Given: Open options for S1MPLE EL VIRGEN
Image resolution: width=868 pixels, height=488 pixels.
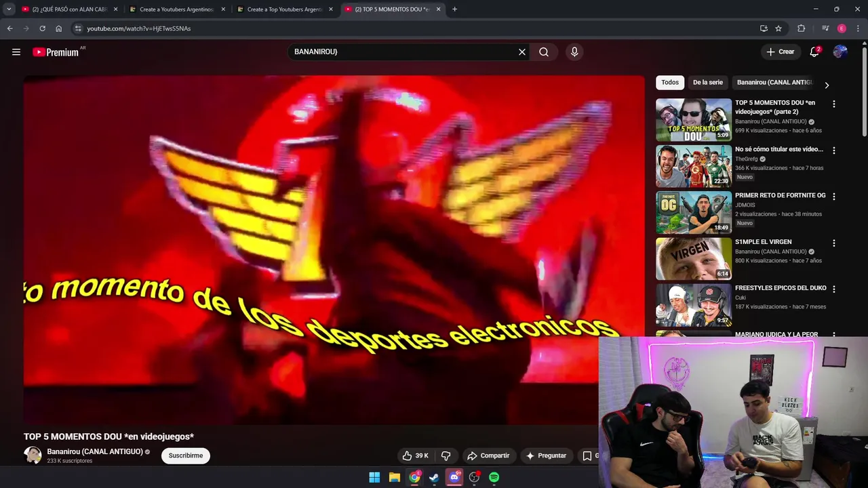Looking at the screenshot, I should (834, 243).
